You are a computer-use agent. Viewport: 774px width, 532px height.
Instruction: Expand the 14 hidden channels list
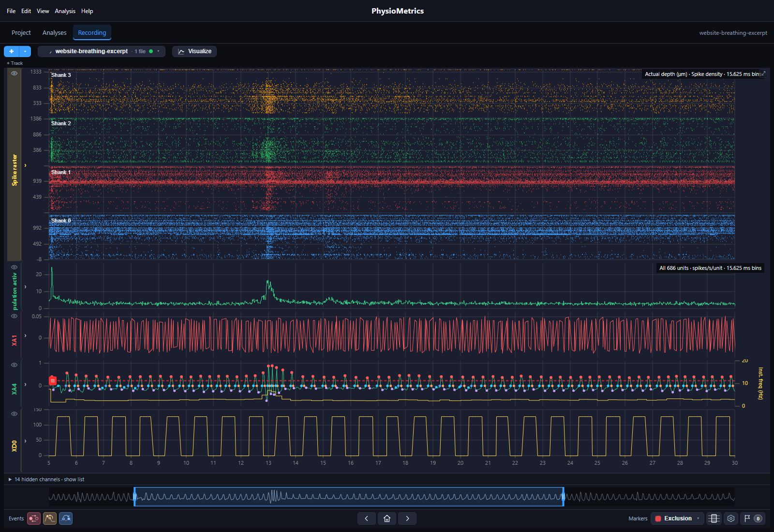(x=10, y=480)
